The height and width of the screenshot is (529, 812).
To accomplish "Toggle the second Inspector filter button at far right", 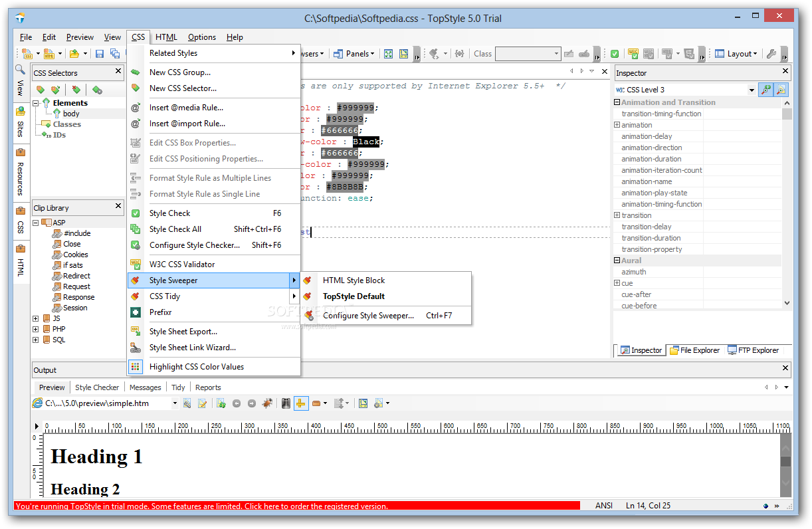I will coord(781,89).
